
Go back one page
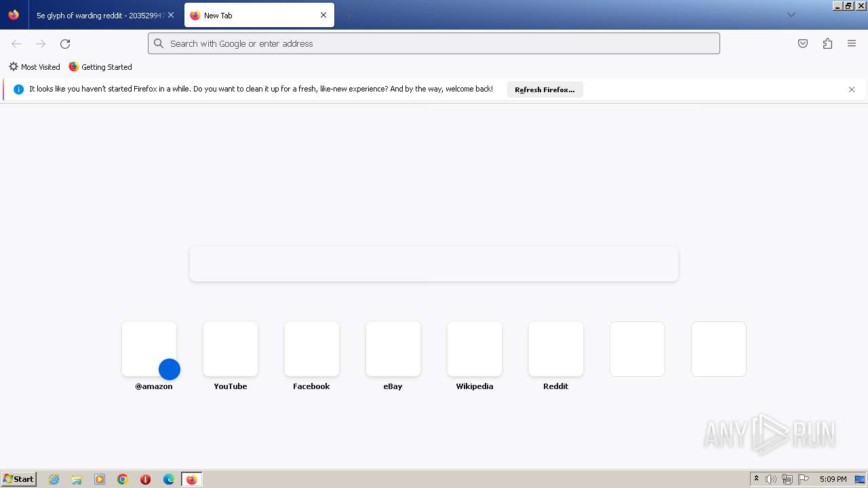click(x=16, y=43)
